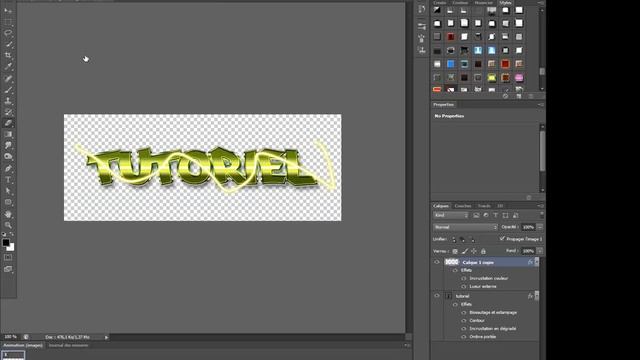Toggle Quick Mask mode in toolbar
Image resolution: width=640 pixels, height=360 pixels.
pyautogui.click(x=8, y=258)
